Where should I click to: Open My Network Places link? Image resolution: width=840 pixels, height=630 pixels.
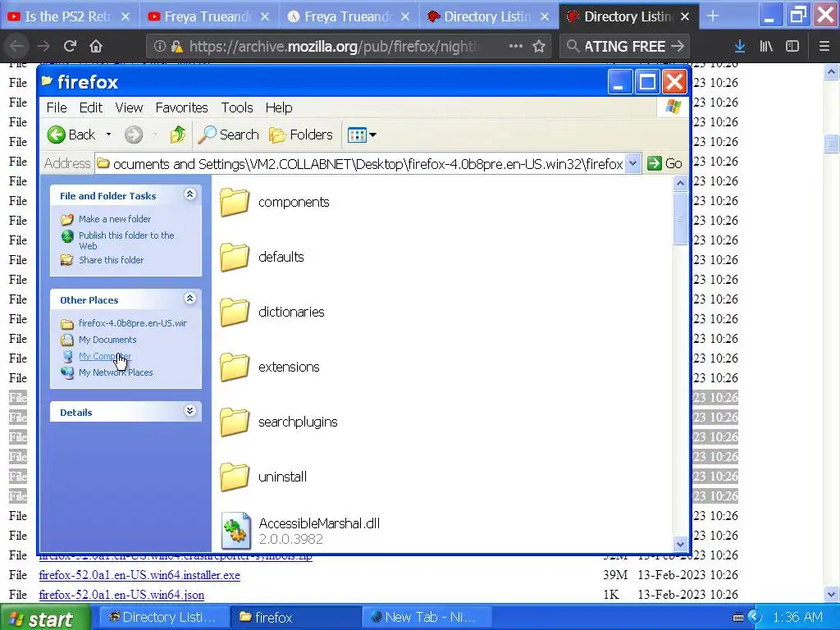click(x=115, y=372)
